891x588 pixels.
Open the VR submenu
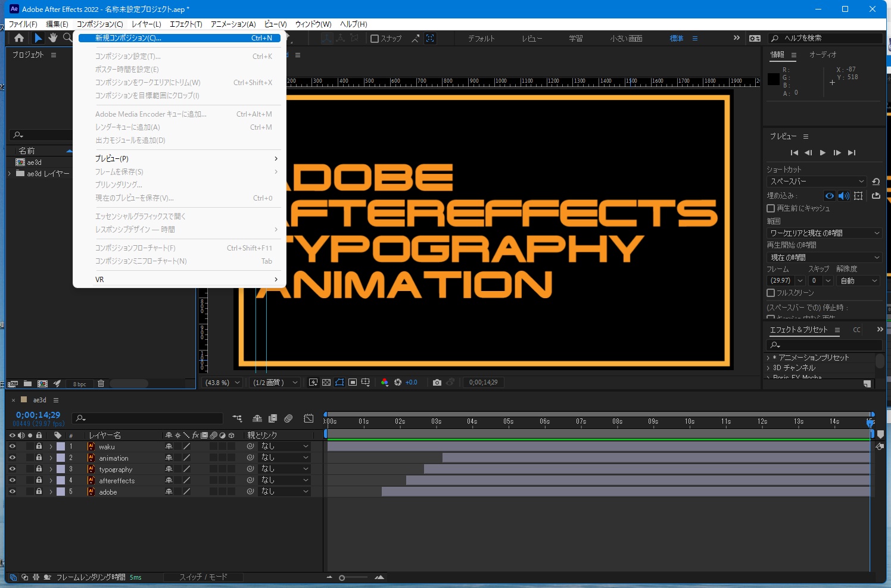[179, 280]
